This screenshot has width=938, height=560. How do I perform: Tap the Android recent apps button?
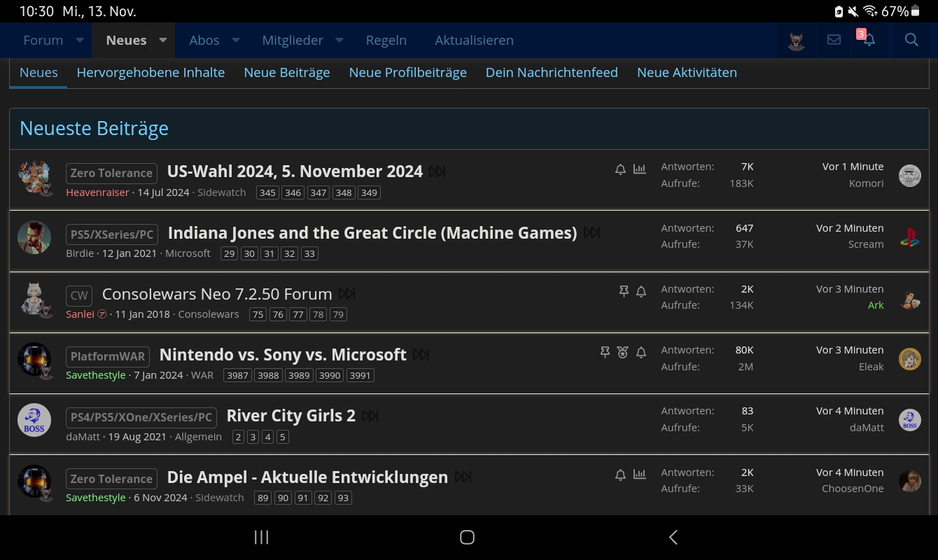pos(261,537)
